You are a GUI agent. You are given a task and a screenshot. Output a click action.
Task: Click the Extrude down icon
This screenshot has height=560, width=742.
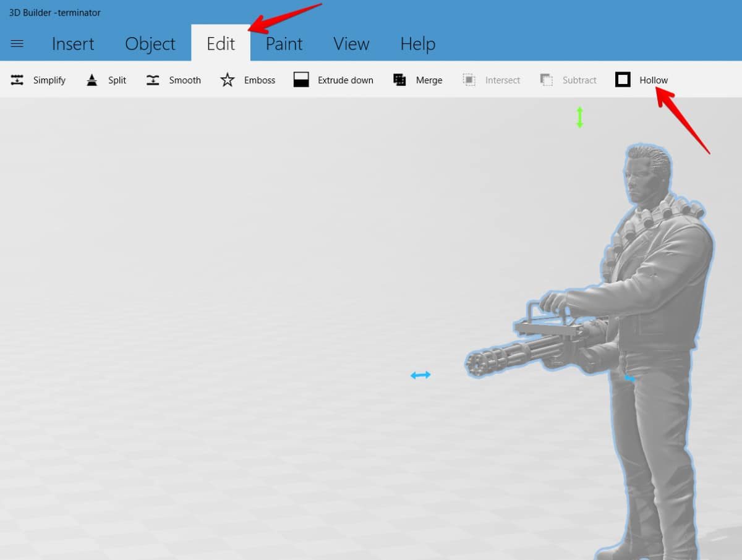(x=301, y=80)
